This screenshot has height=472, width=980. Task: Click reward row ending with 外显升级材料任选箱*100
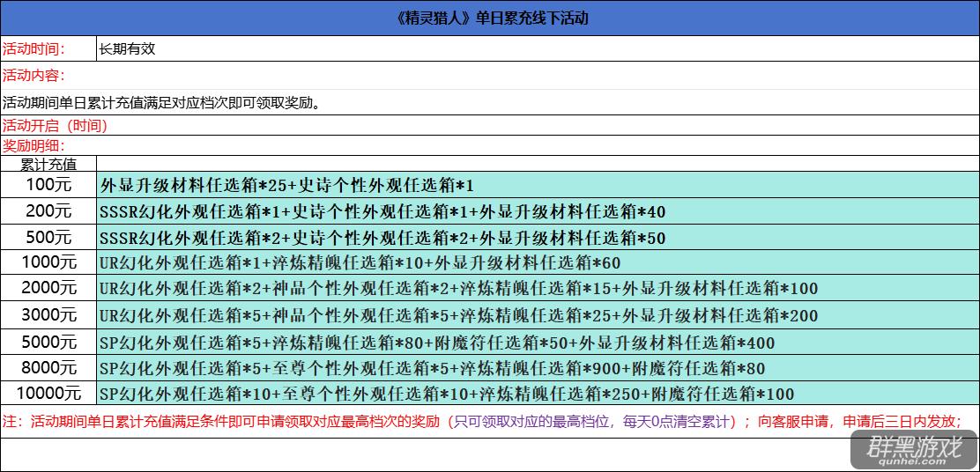tap(538, 289)
